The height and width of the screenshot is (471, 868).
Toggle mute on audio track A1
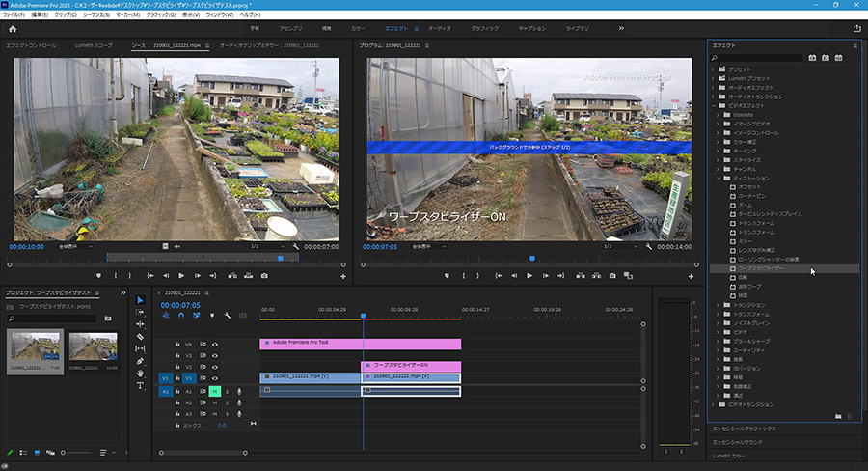tap(215, 391)
